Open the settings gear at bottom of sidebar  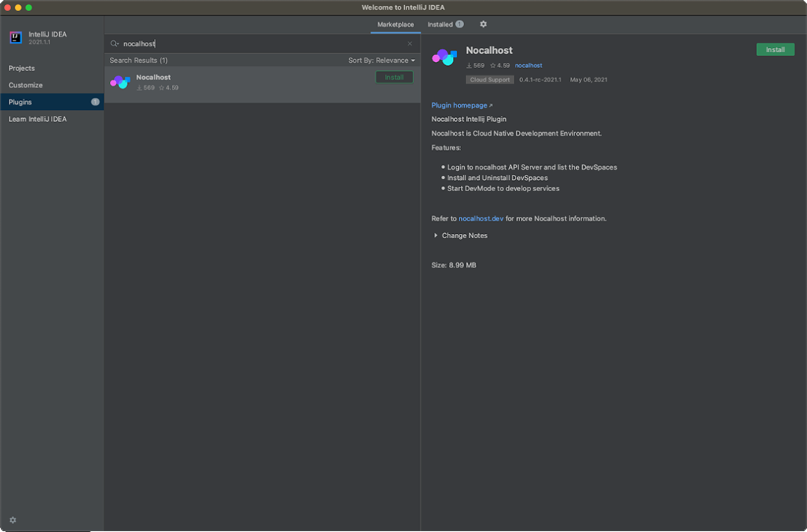[12, 519]
